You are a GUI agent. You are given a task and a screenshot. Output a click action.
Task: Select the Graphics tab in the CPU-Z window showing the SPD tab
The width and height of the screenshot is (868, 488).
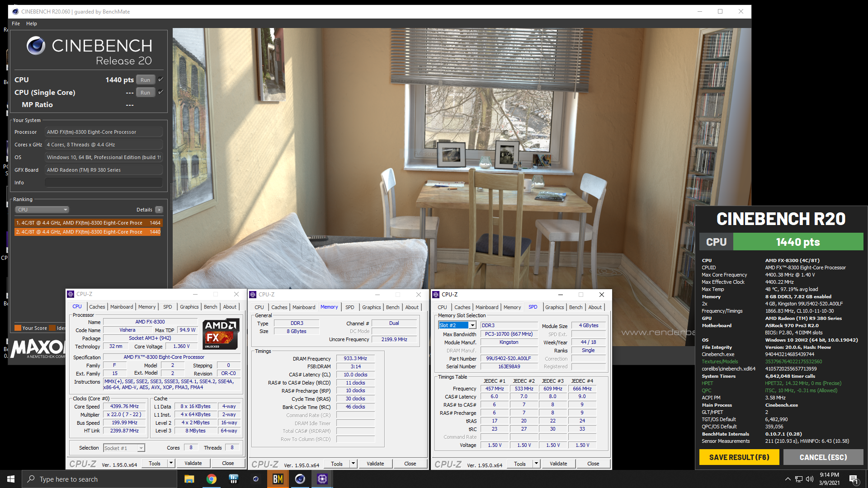tap(555, 307)
